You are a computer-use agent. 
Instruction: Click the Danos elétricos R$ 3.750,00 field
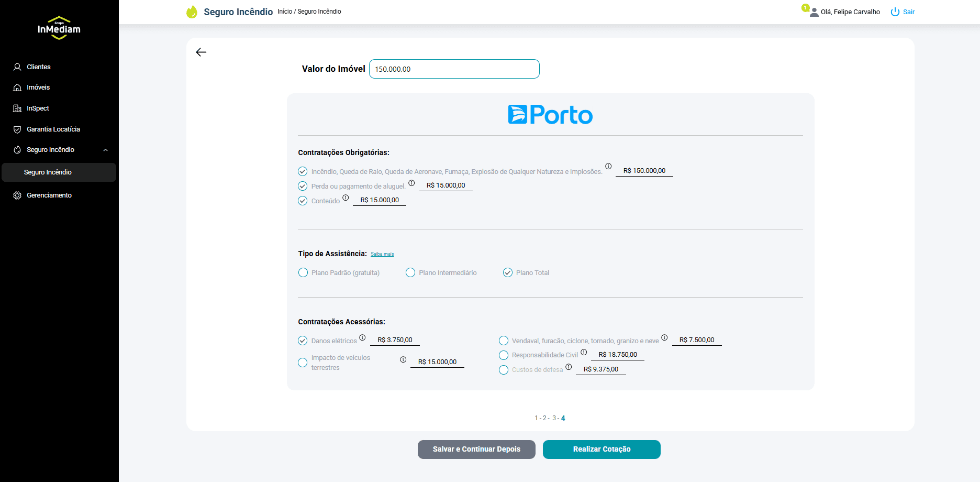(395, 340)
